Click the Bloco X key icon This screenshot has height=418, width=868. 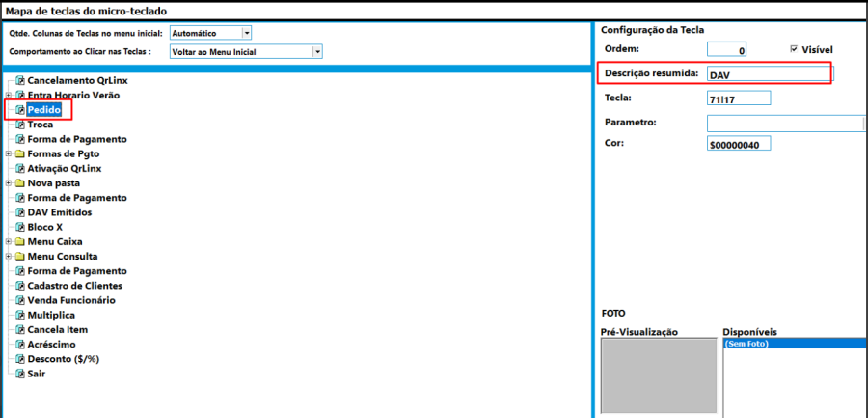tap(20, 227)
